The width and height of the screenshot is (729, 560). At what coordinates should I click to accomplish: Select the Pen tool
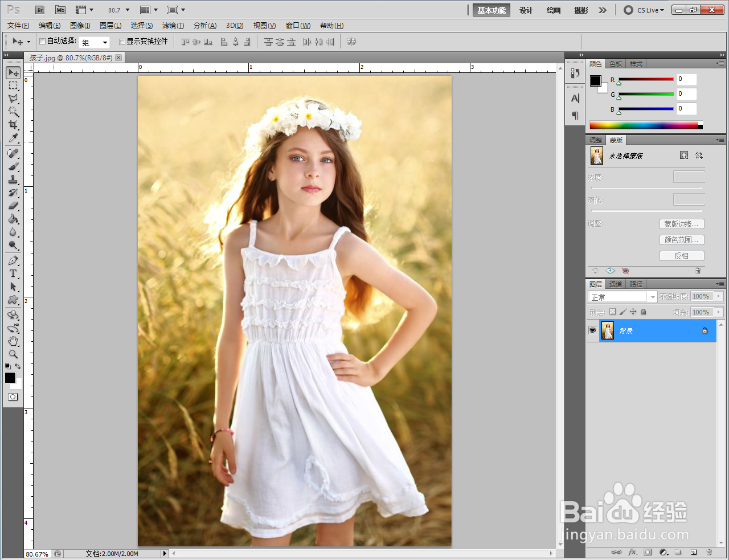pyautogui.click(x=13, y=260)
